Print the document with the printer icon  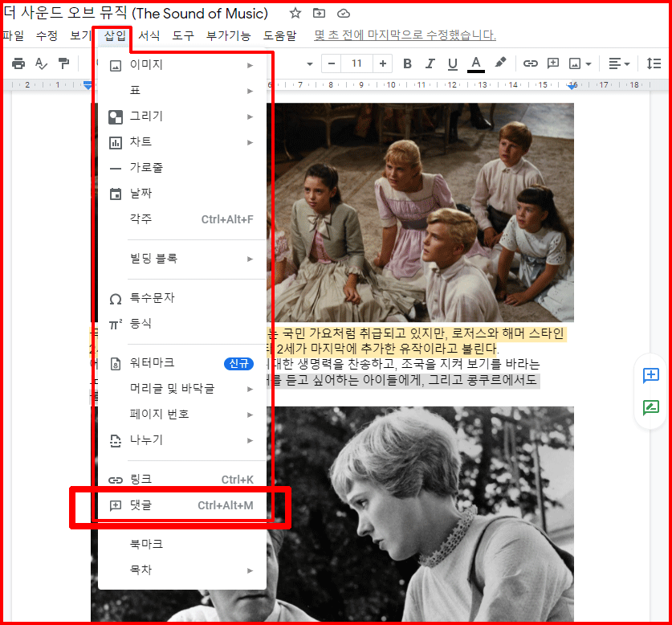pos(18,63)
